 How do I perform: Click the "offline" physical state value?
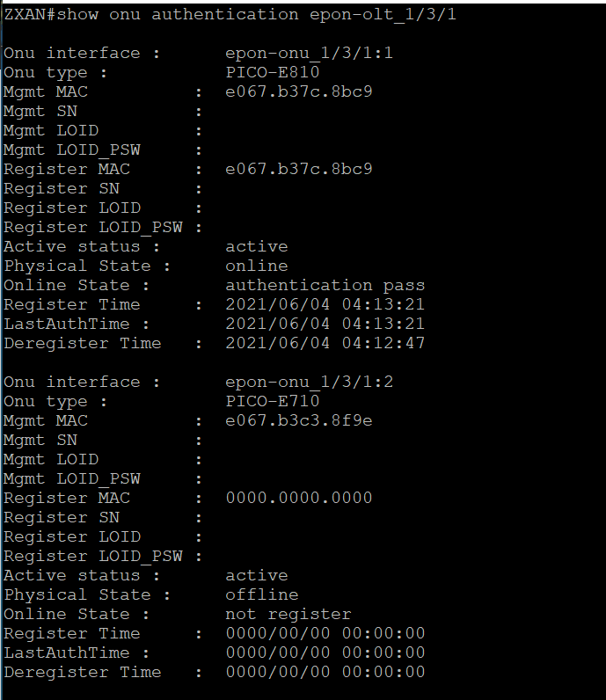pyautogui.click(x=261, y=594)
